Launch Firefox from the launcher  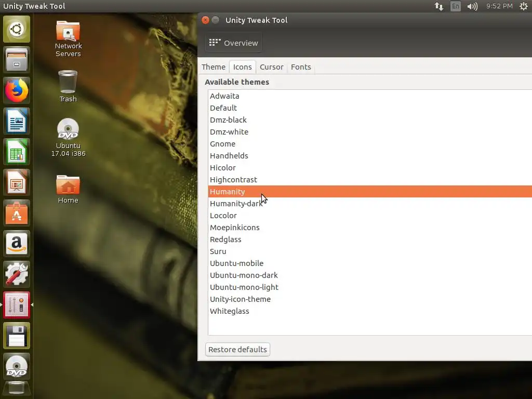pyautogui.click(x=16, y=90)
